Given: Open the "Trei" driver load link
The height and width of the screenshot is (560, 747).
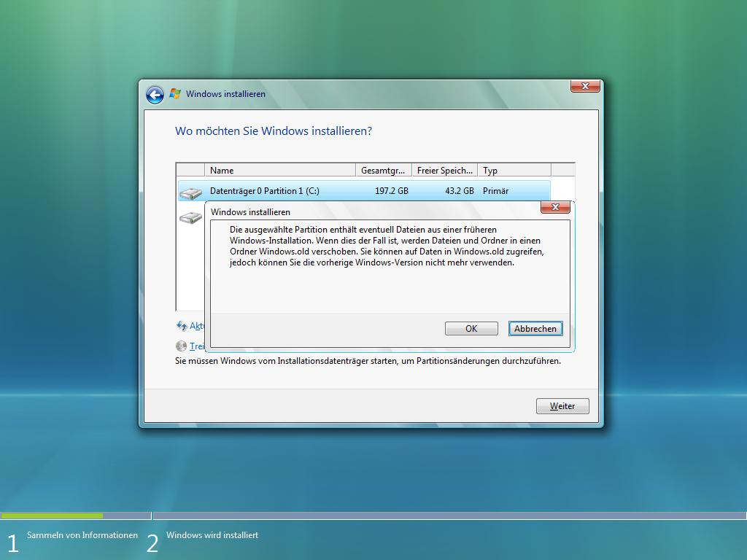Looking at the screenshot, I should click(197, 346).
